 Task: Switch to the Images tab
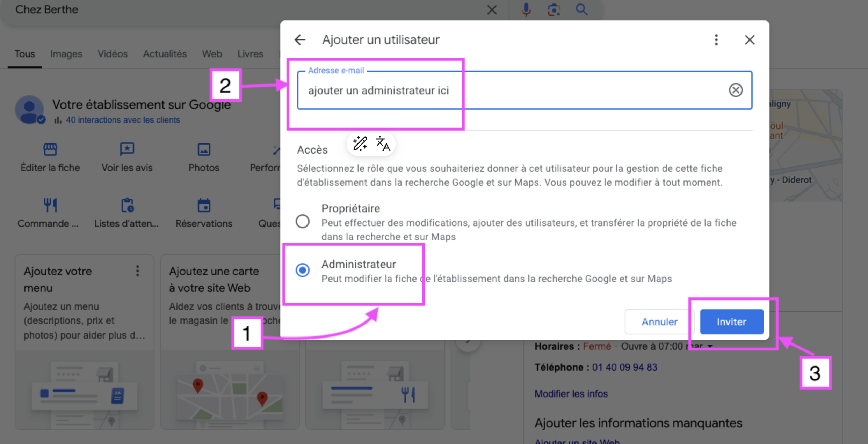coord(66,54)
